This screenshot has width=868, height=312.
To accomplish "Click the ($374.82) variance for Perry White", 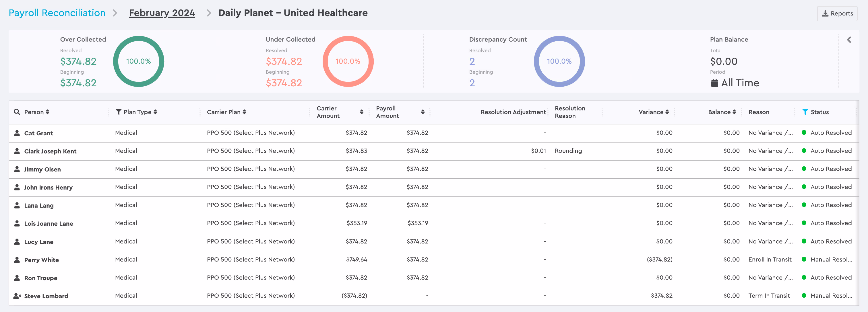I will [x=659, y=260].
